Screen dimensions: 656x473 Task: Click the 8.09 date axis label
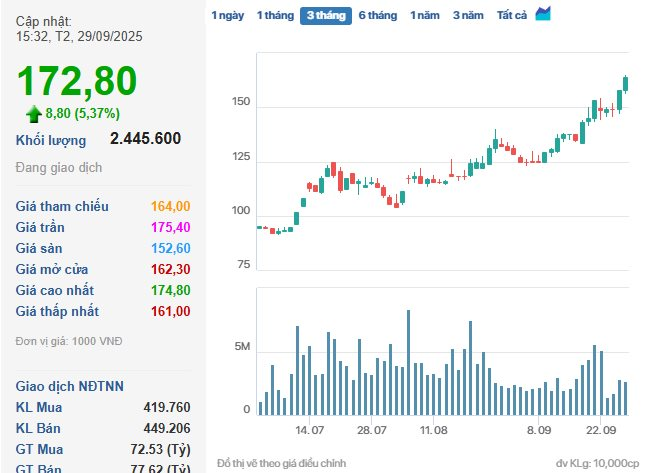(539, 430)
